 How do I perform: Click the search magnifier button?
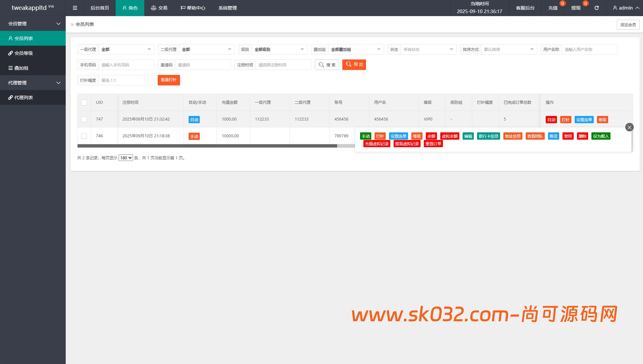(327, 65)
